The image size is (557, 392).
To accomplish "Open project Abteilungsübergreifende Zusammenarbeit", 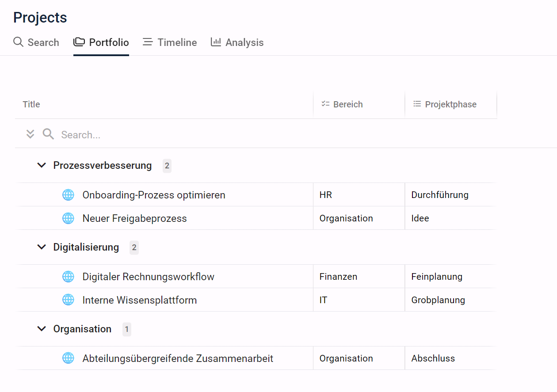I will click(178, 358).
